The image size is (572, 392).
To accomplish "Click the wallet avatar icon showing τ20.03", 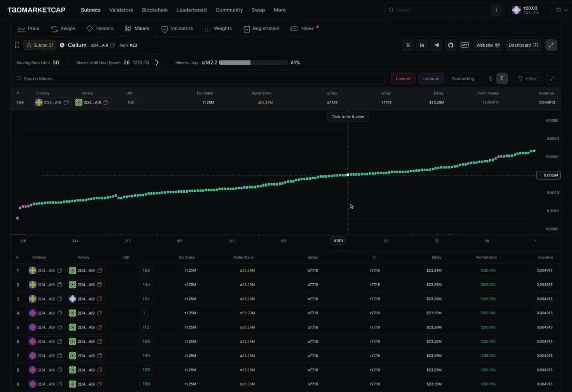I will coord(516,10).
